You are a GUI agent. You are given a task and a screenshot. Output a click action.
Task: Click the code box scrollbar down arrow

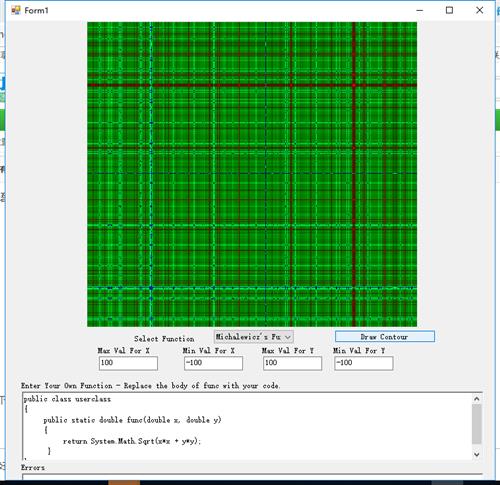[x=477, y=454]
